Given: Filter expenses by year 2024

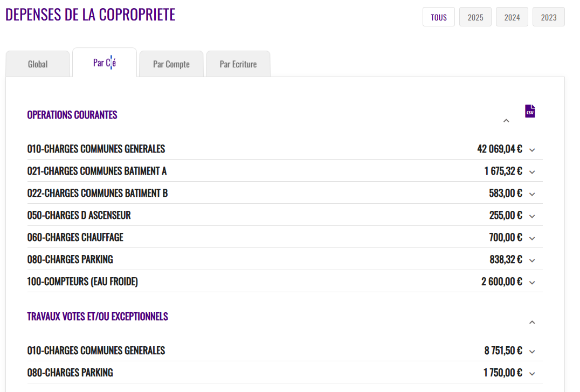Looking at the screenshot, I should pos(512,17).
